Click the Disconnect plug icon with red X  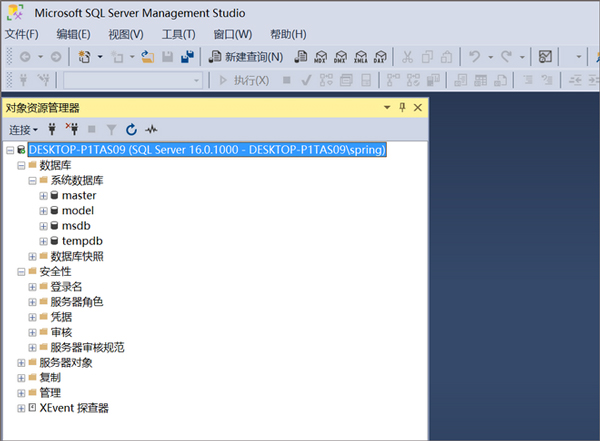(71, 129)
